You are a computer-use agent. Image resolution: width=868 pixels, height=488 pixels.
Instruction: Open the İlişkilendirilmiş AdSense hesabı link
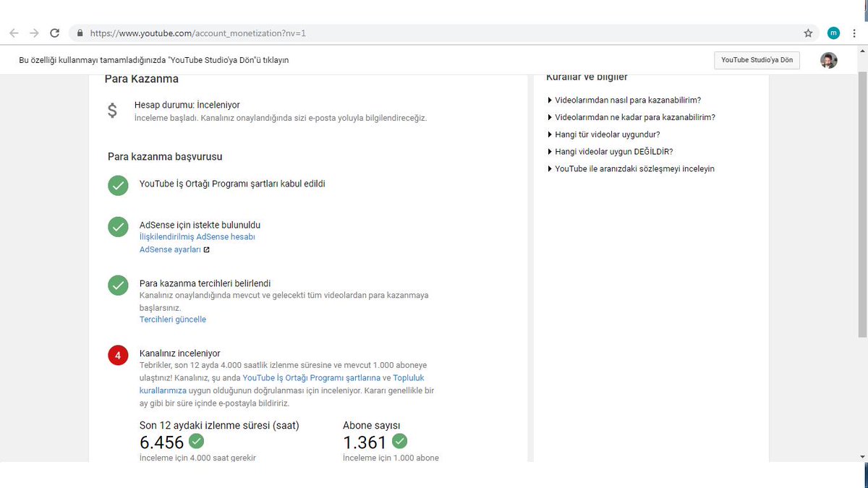(x=197, y=236)
